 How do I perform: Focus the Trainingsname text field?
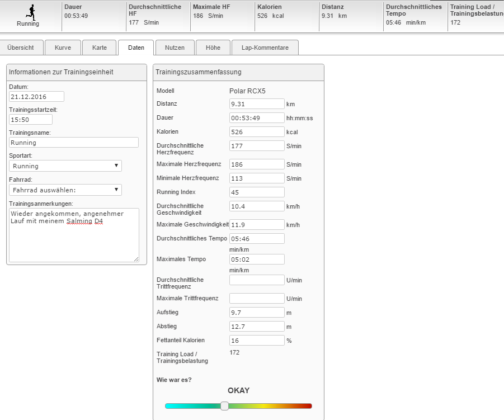pos(74,143)
